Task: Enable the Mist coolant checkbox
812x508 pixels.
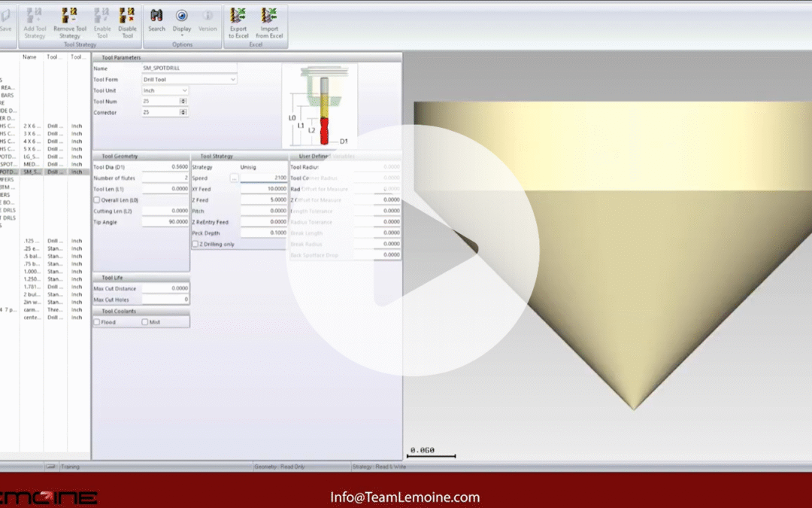Action: pyautogui.click(x=145, y=322)
